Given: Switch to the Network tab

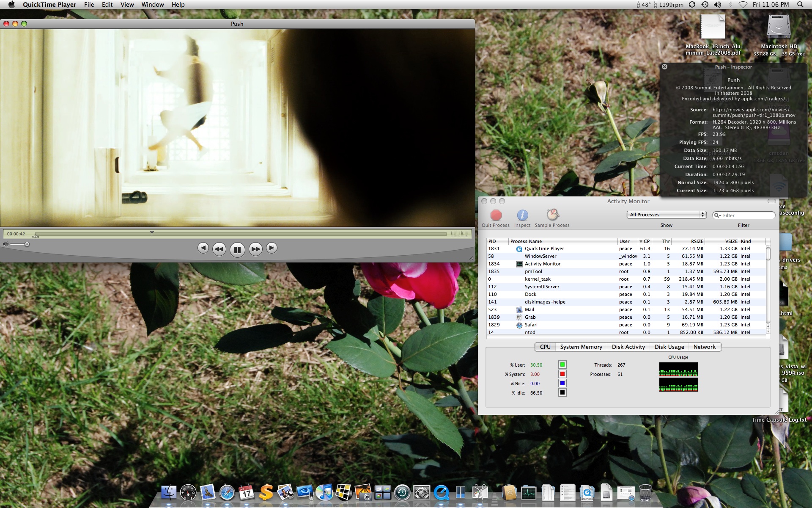Looking at the screenshot, I should pos(705,347).
